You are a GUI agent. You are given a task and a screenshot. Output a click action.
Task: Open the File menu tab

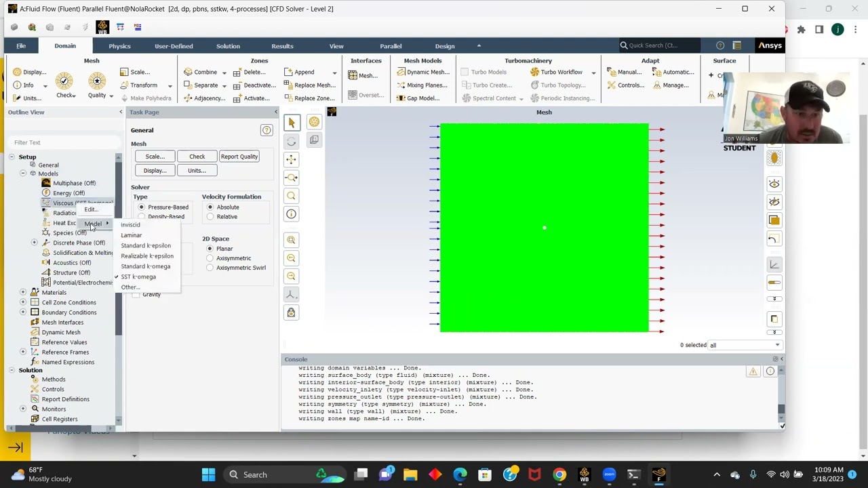pos(21,46)
